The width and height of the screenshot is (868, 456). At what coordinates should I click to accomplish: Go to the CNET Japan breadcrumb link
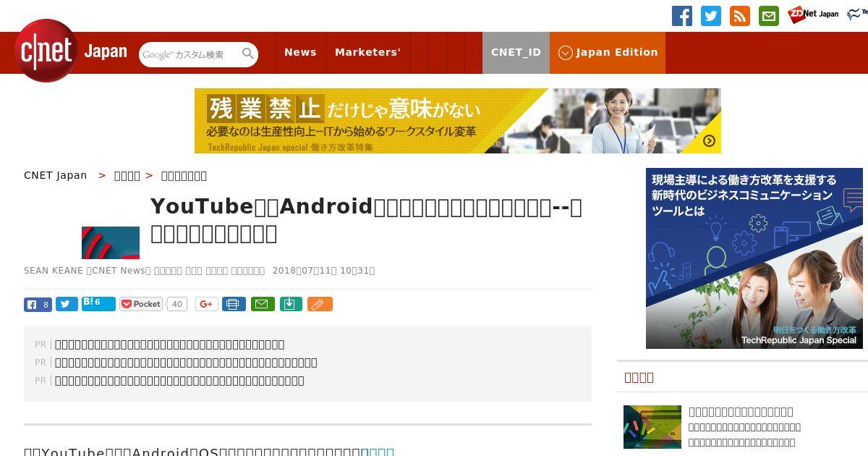point(56,175)
